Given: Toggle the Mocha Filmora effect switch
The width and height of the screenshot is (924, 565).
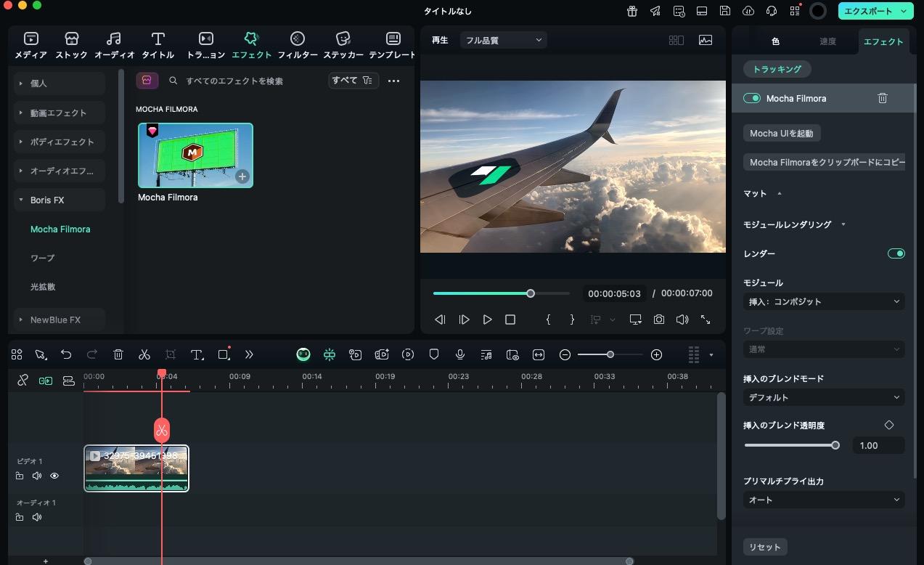Looking at the screenshot, I should (x=752, y=98).
